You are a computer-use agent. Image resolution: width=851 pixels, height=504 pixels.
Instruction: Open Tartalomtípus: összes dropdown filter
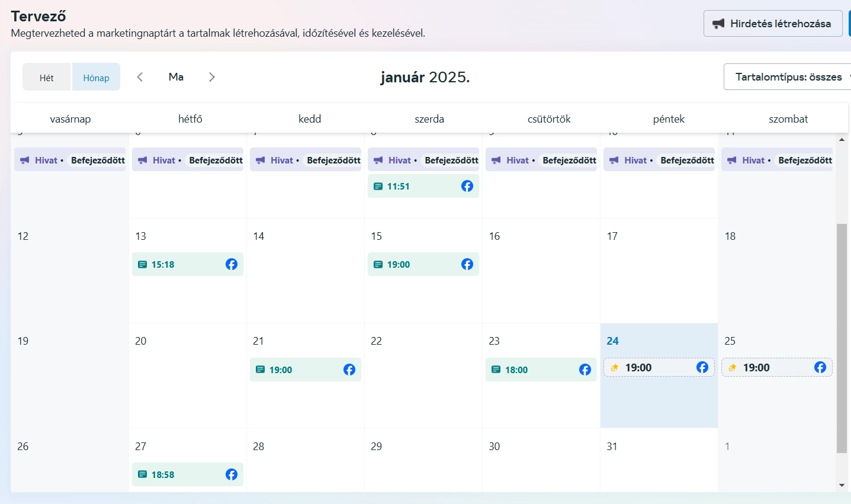[788, 77]
